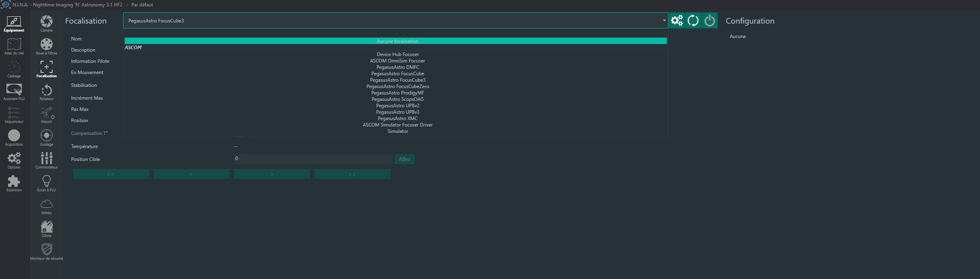Connect focuser with power button

tap(710, 20)
